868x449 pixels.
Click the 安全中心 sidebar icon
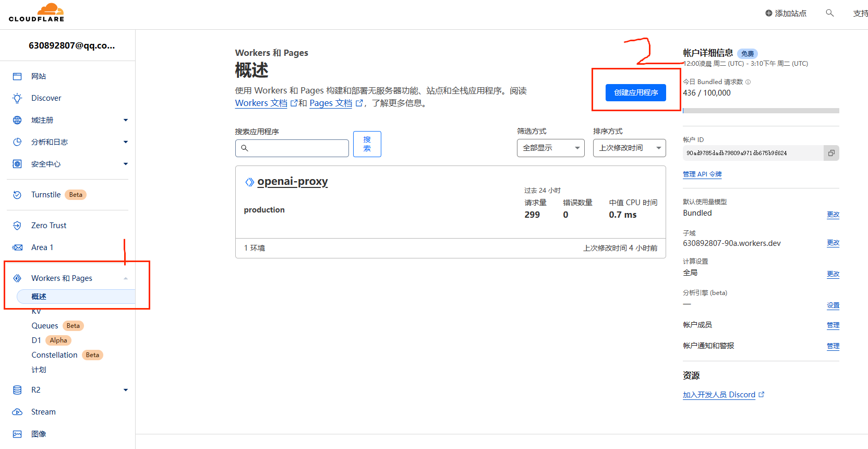(x=17, y=164)
